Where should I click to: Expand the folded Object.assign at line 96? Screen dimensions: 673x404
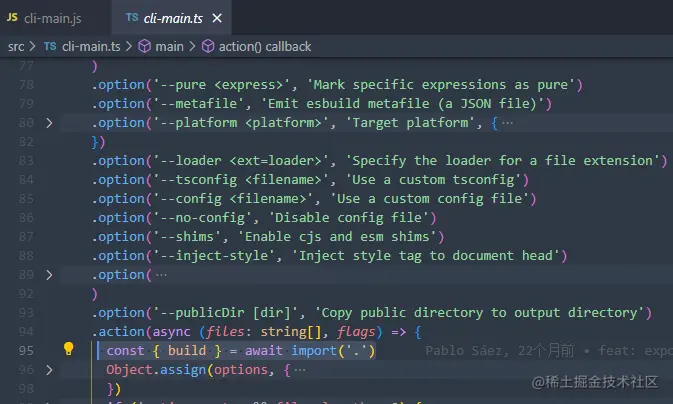click(x=49, y=370)
